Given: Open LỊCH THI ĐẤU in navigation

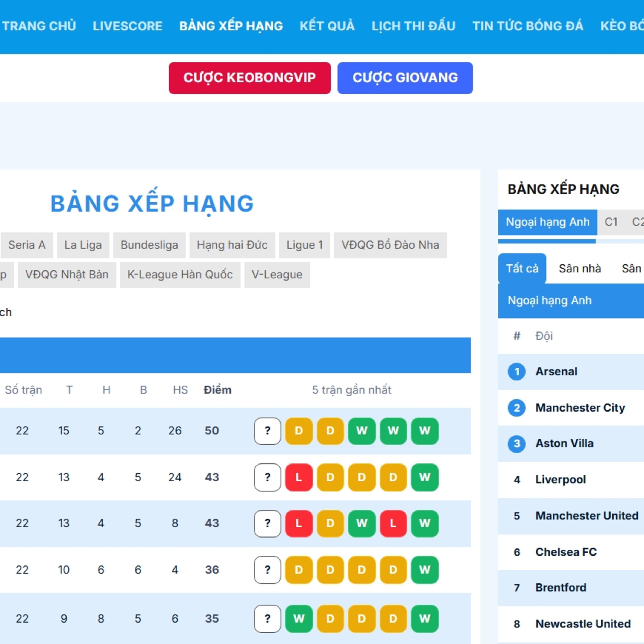Looking at the screenshot, I should 414,26.
